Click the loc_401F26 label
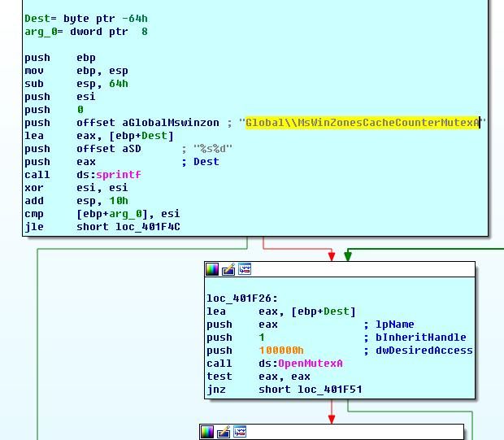 242,298
